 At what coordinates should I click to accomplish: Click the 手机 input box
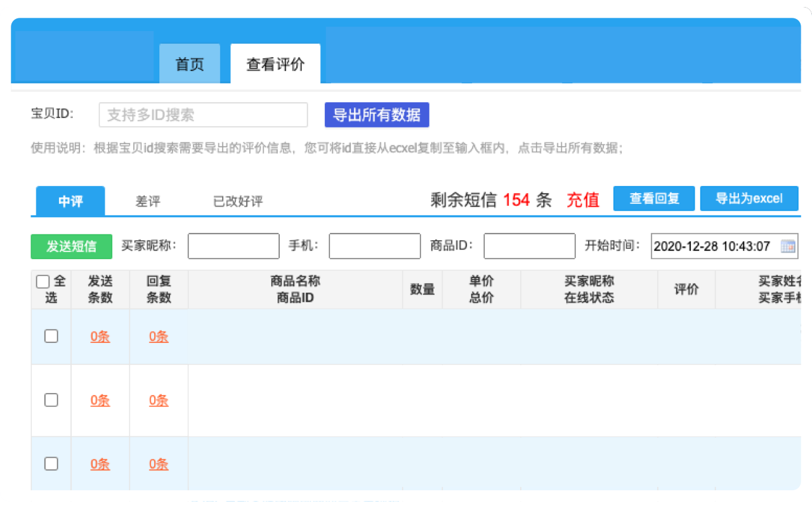(x=374, y=246)
